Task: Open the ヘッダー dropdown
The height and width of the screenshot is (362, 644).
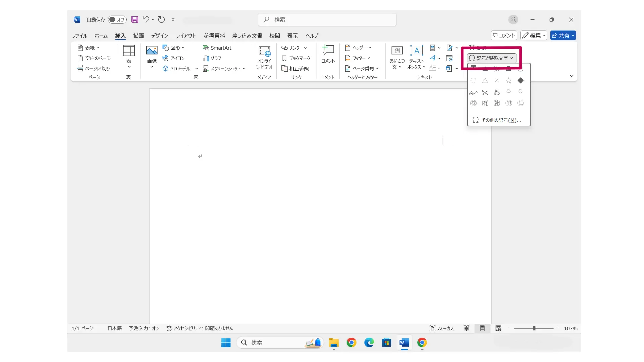Action: pyautogui.click(x=358, y=48)
